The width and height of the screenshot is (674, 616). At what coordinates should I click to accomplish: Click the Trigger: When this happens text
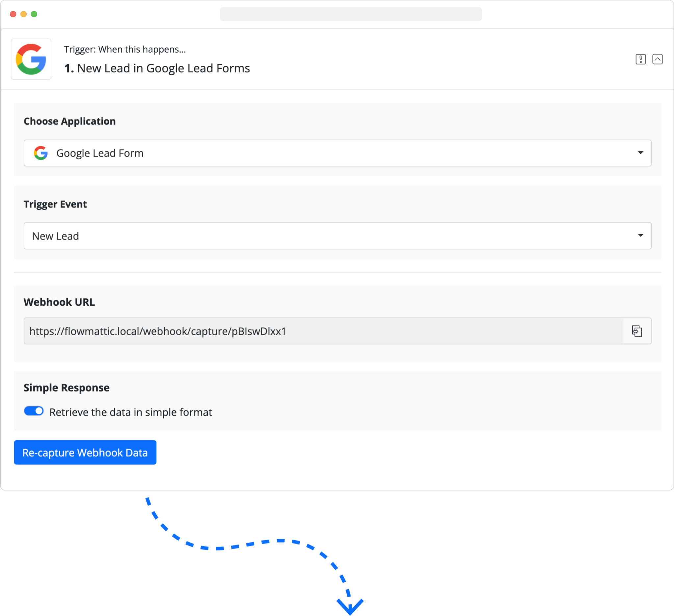125,49
